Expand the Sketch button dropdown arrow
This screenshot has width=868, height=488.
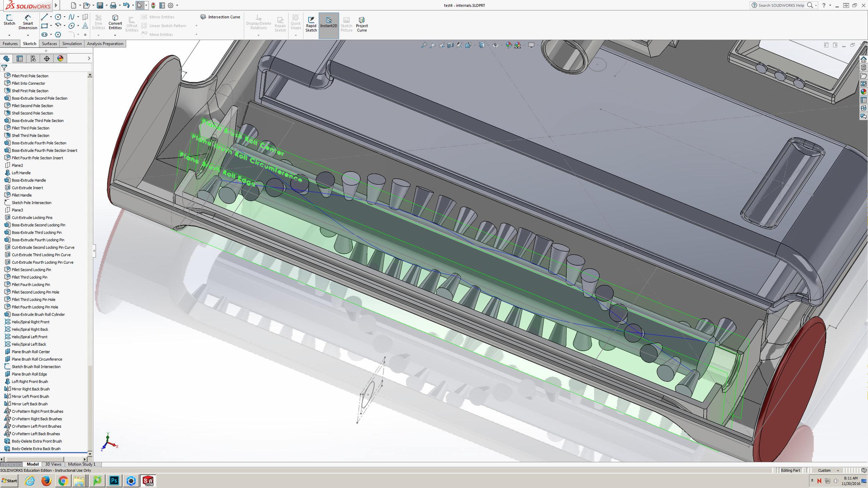9,35
